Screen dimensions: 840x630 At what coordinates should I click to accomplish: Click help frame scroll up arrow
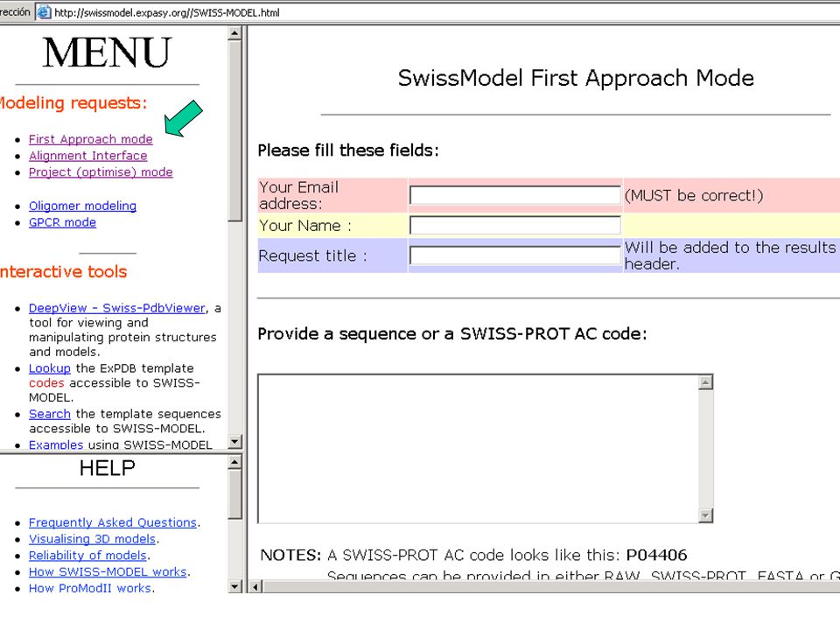pos(234,462)
